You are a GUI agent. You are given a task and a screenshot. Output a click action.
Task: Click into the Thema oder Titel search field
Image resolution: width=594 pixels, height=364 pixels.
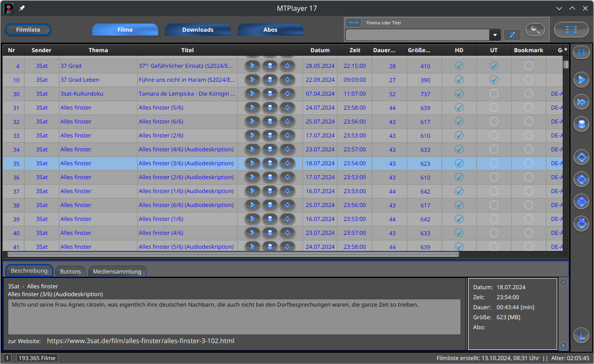tap(417, 35)
